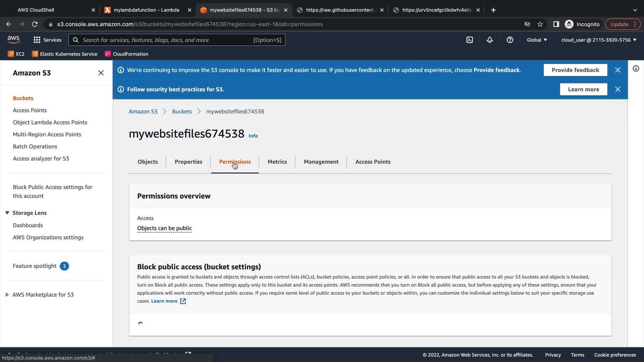Switch to the Objects tab

click(x=148, y=162)
